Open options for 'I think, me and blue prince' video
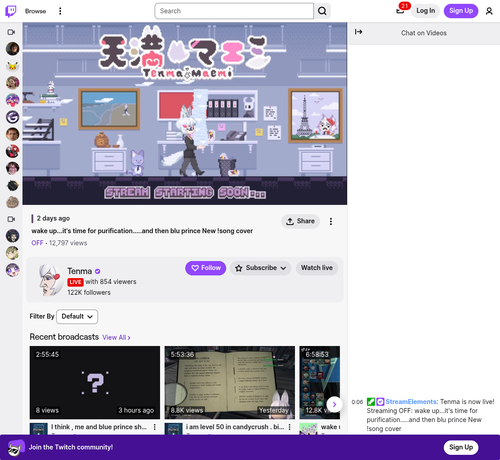Screen dimensions: 500x460 pyautogui.click(x=155, y=427)
